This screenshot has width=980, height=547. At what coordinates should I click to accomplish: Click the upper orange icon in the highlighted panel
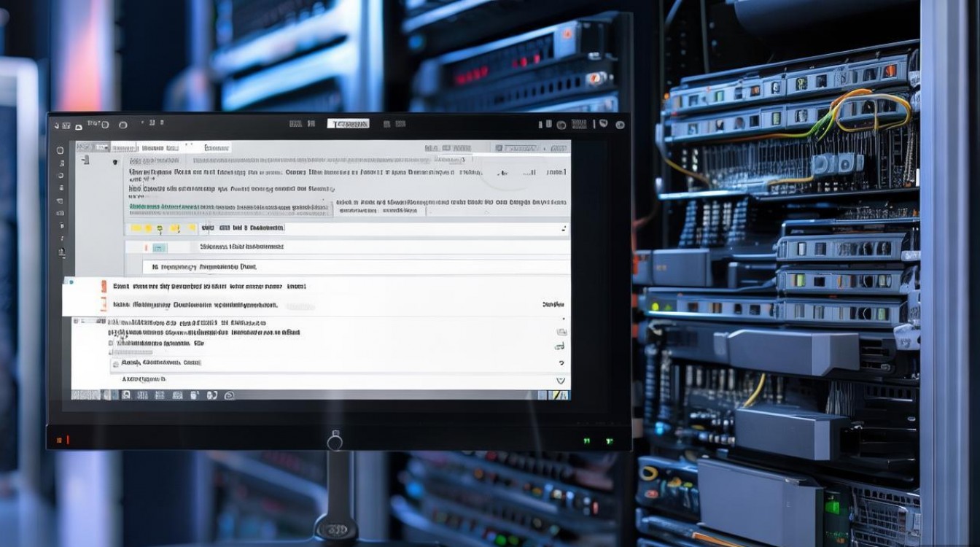103,287
